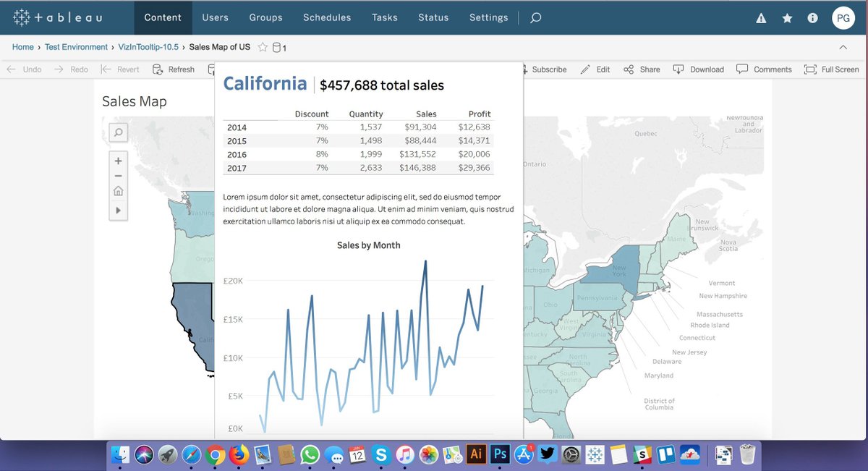Click the Download icon in the toolbar
Image resolution: width=868 pixels, height=471 pixels.
pyautogui.click(x=678, y=69)
